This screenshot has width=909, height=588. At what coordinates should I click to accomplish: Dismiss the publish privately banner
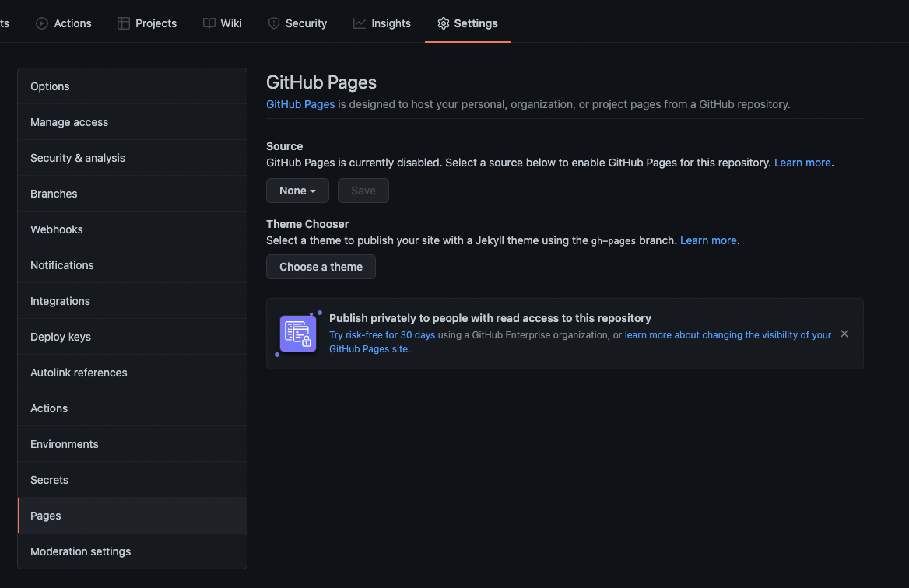(844, 333)
